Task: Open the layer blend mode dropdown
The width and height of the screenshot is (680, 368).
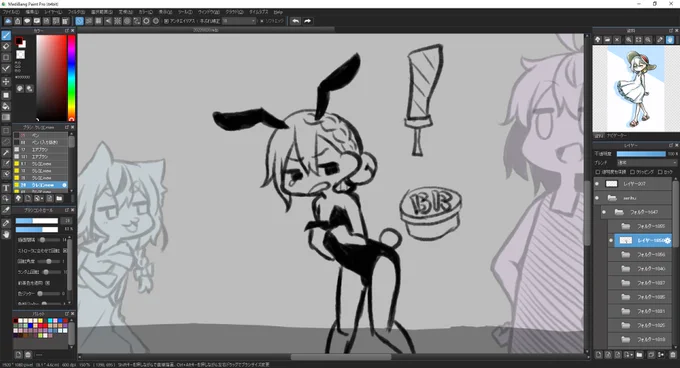Action: (x=646, y=163)
